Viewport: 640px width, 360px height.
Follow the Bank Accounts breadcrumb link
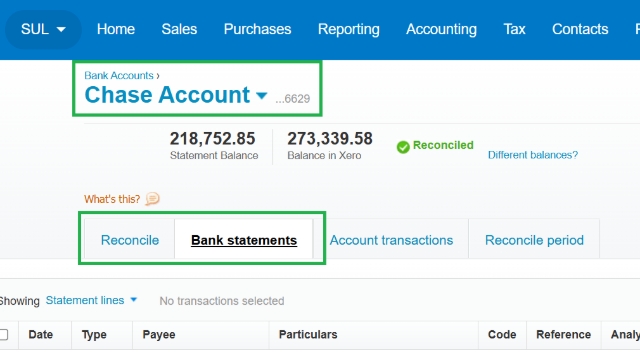click(x=119, y=76)
